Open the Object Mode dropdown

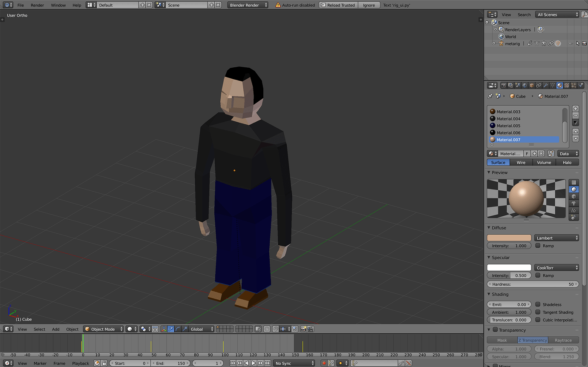click(x=103, y=329)
